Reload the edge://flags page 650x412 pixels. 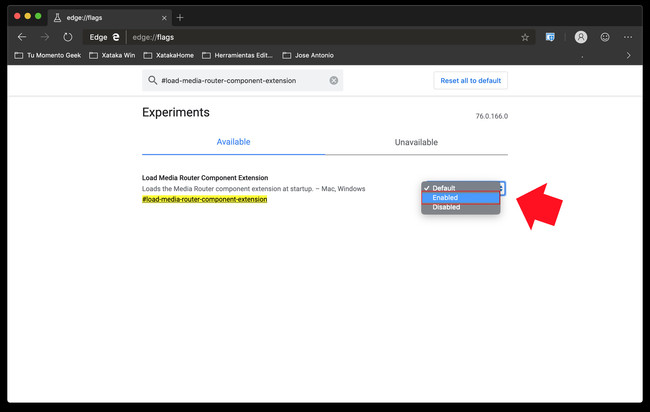pos(68,37)
